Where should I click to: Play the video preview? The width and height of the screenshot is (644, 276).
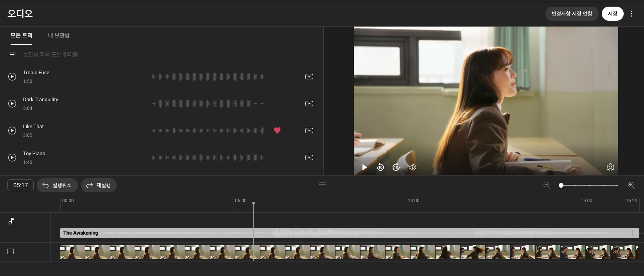pos(364,167)
